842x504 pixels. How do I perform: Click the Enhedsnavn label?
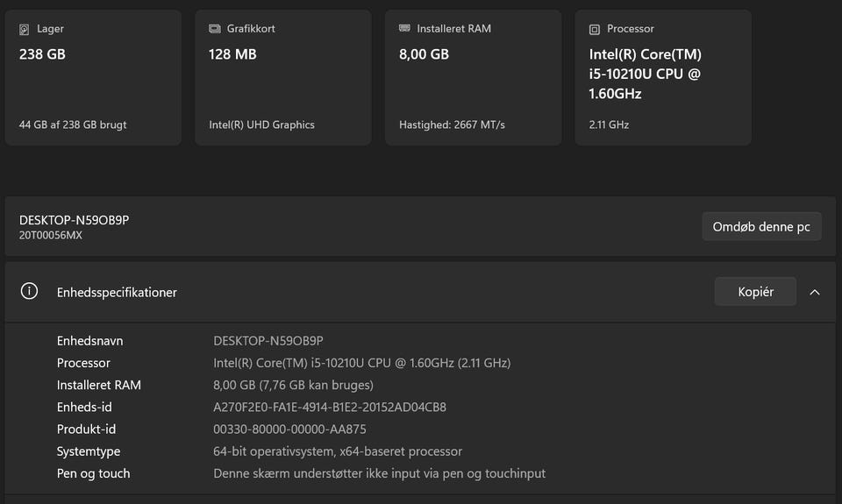tap(89, 341)
